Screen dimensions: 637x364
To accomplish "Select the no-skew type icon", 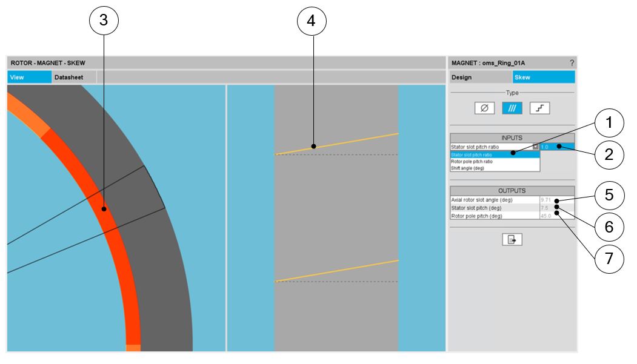I will coord(484,108).
